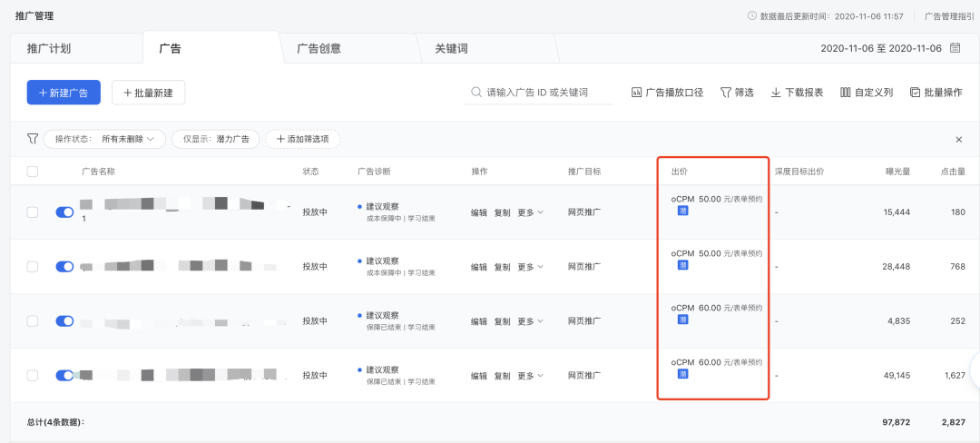This screenshot has width=980, height=443.
Task: Click the 曝光量 column header
Action: click(897, 172)
